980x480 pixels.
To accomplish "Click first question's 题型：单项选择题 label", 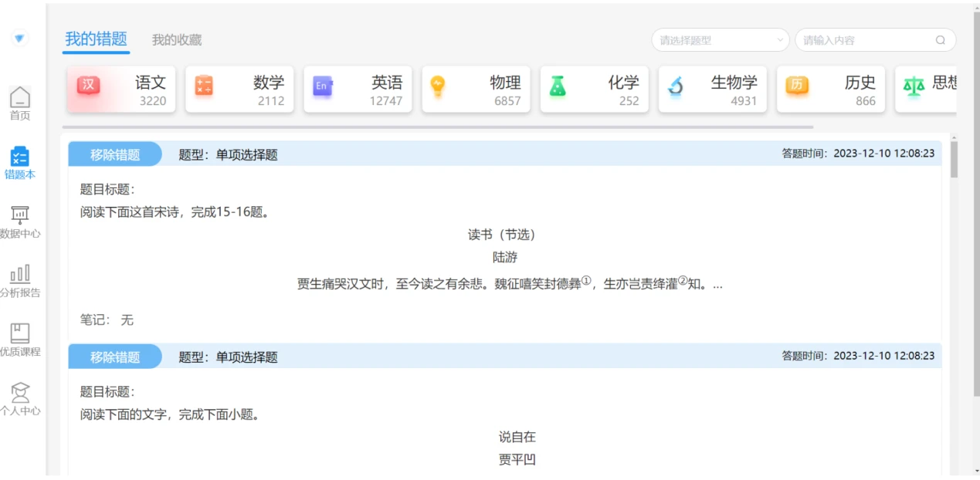I will pos(228,154).
